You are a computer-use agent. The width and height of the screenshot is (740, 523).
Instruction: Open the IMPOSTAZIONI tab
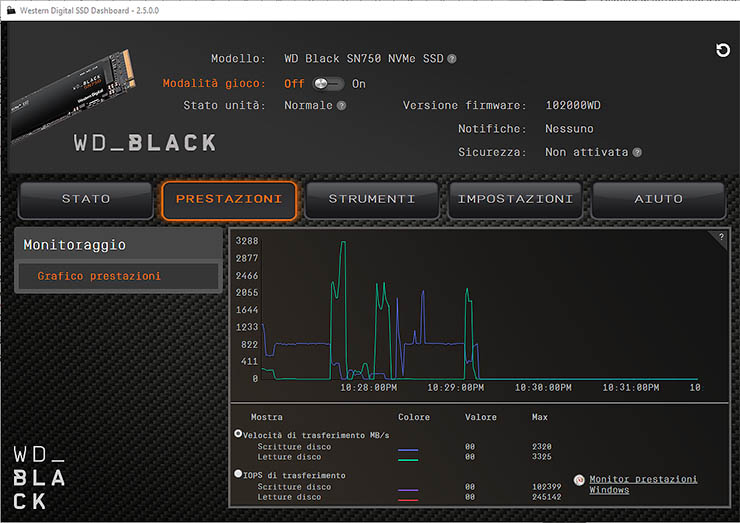pos(515,199)
